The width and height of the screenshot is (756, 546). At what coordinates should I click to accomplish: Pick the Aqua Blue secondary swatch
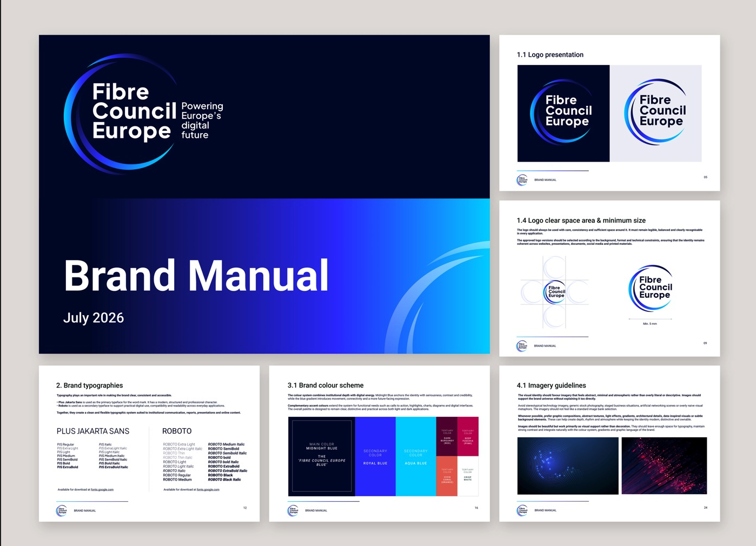pyautogui.click(x=416, y=456)
